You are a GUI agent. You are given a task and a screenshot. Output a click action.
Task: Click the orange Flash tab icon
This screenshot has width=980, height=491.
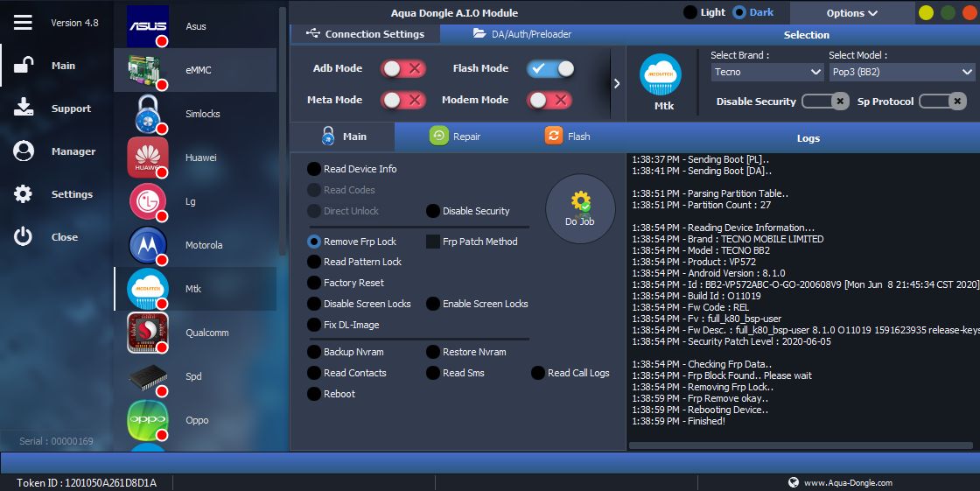coord(553,135)
